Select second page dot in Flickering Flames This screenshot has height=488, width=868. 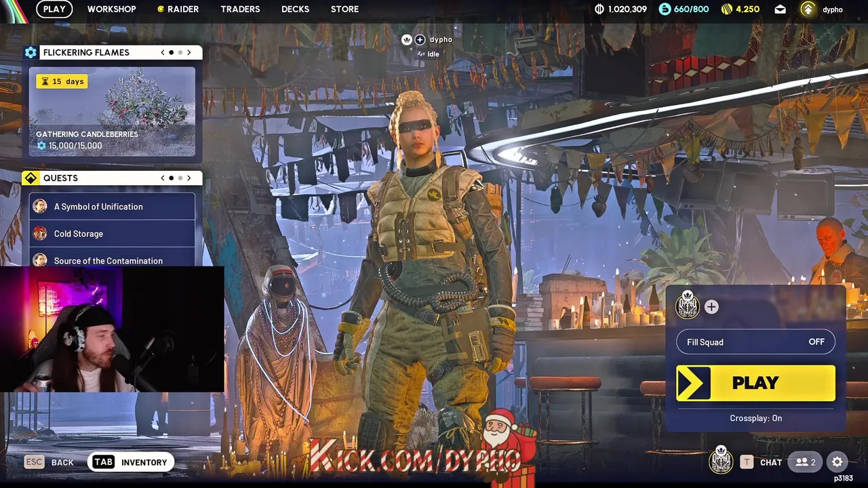[x=180, y=52]
